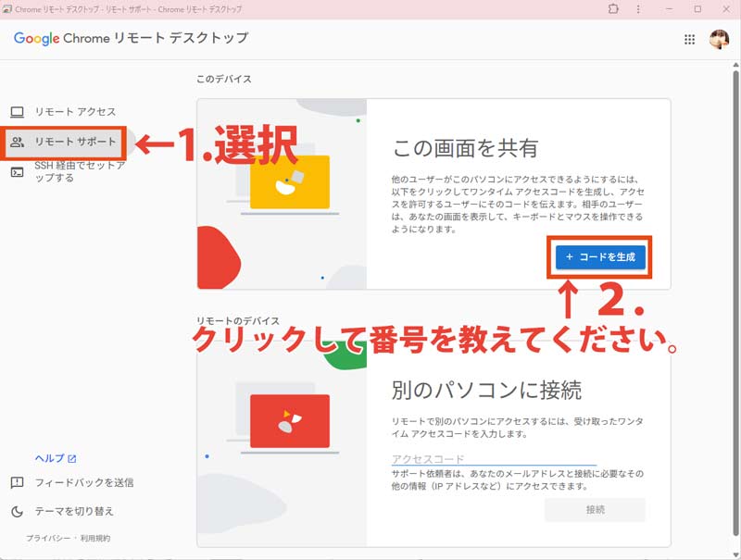Open the ヘルプ link

click(49, 458)
